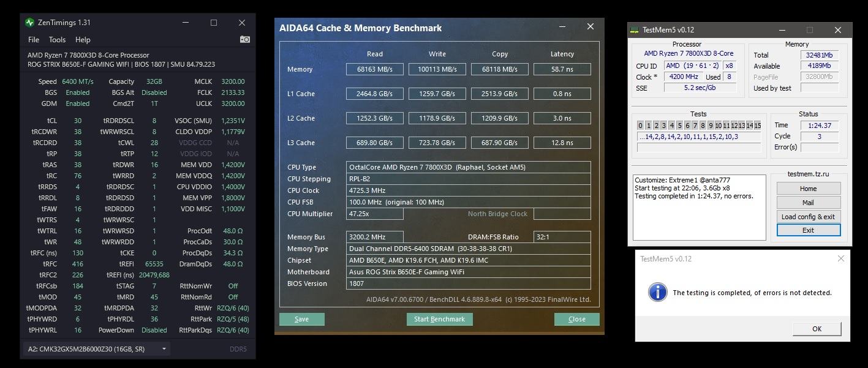Click the tRFC value 416

pyautogui.click(x=77, y=264)
